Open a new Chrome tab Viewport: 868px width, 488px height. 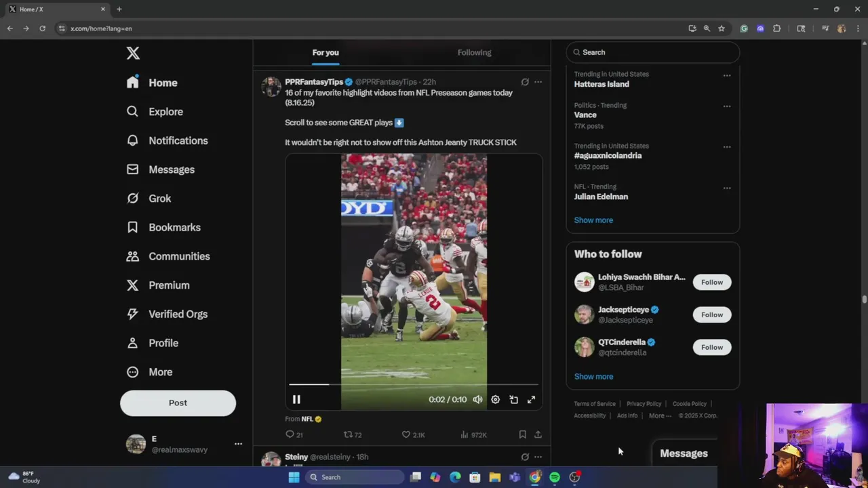coord(119,9)
